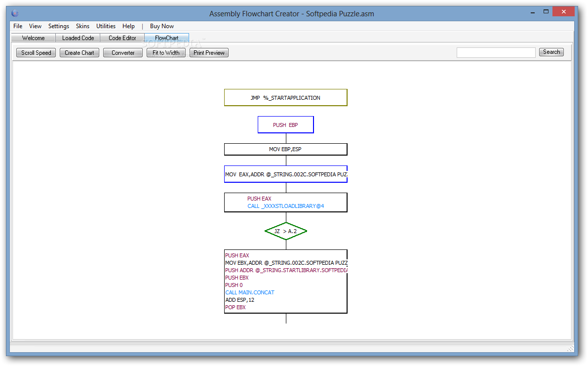Open Print Preview
588x366 pixels.
209,53
